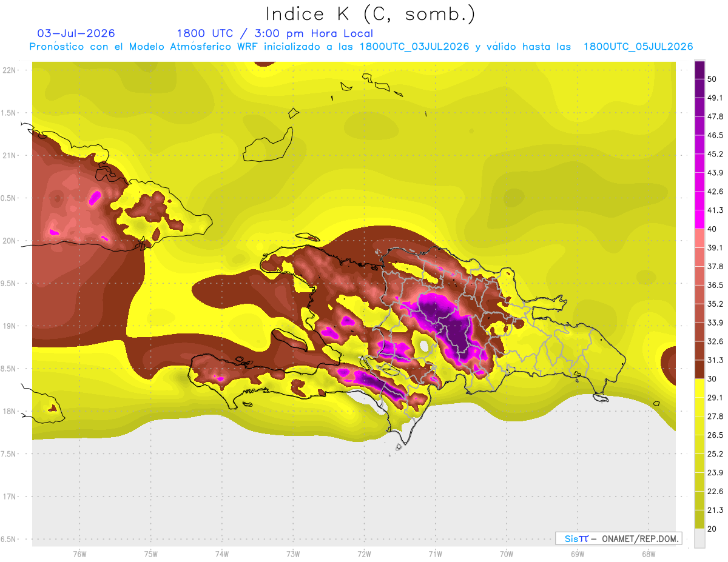
Task: Pick the magenta swatch between 40 and 41.3
Action: click(699, 219)
